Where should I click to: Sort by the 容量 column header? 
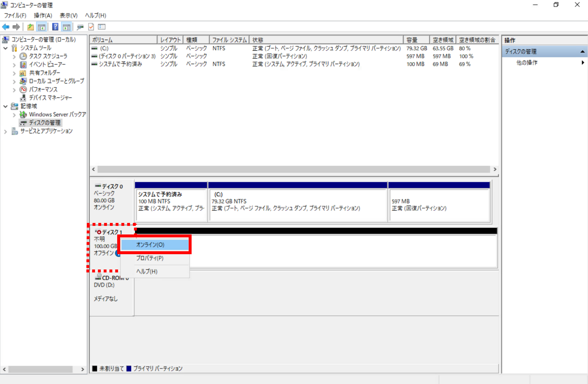(416, 40)
